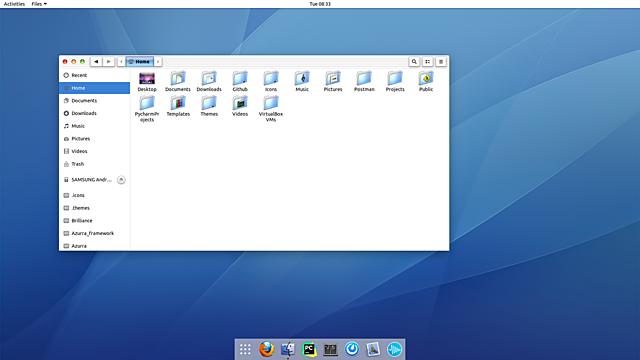Image resolution: width=640 pixels, height=360 pixels.
Task: Select the VirtualBox VMs folder
Action: (271, 109)
